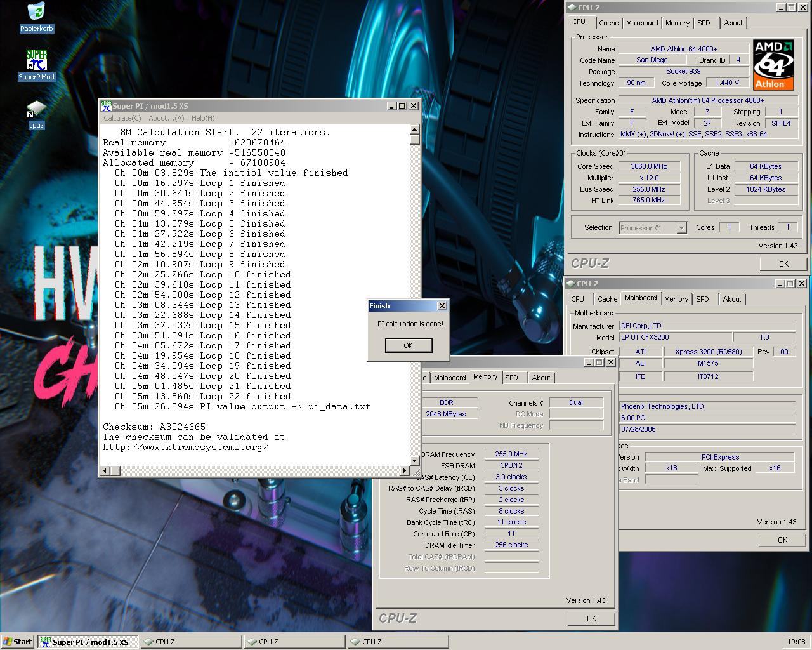Click the Level 2 1024 KBytes value
Screen dimensions: 812x650
click(x=766, y=189)
